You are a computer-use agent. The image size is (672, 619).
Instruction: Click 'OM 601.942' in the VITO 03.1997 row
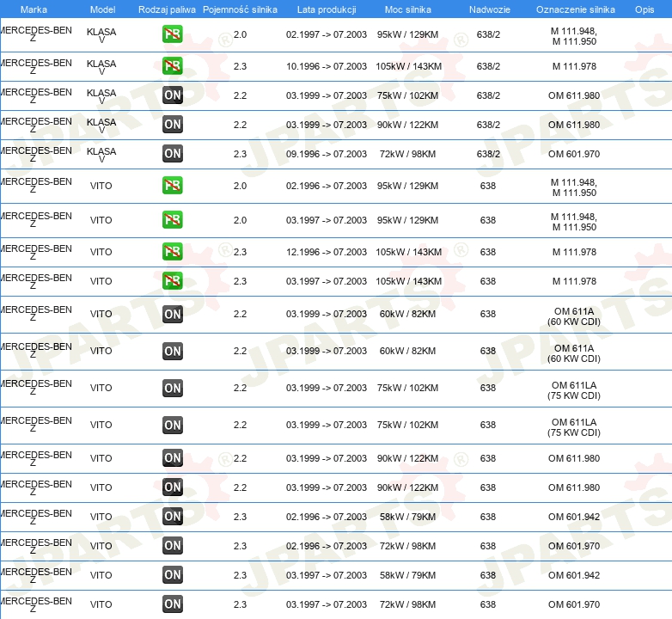(x=574, y=575)
